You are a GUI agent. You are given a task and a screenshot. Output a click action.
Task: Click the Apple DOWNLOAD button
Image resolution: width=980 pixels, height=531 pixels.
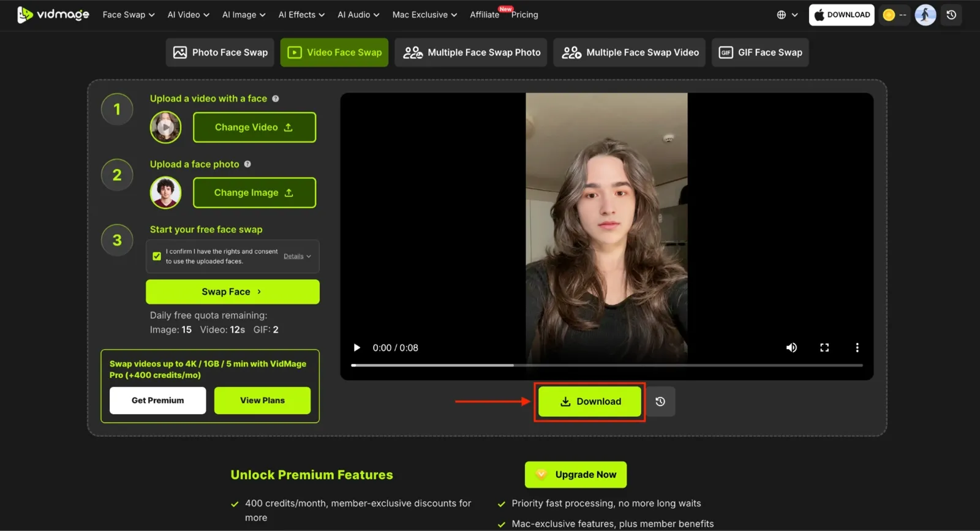click(x=842, y=15)
